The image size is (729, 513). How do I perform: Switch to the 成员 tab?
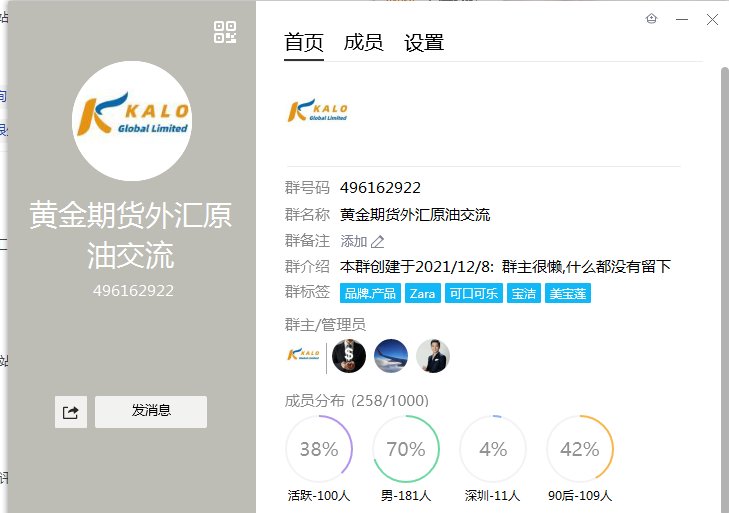[x=364, y=43]
